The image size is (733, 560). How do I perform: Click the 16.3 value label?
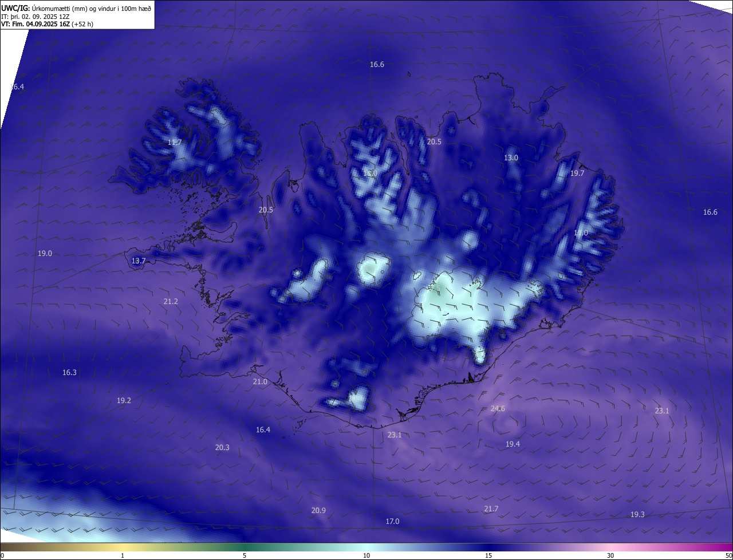pos(69,373)
